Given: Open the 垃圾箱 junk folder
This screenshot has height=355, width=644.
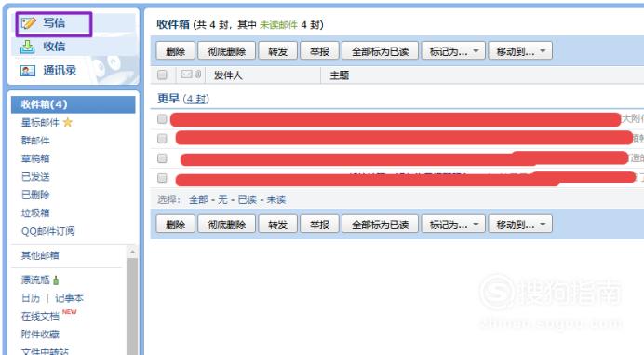Looking at the screenshot, I should coord(35,213).
